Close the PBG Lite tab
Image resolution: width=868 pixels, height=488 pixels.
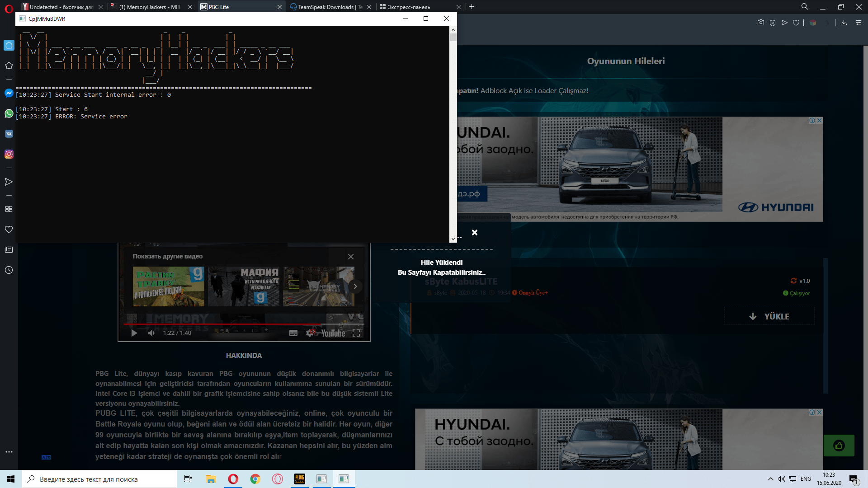pyautogui.click(x=280, y=7)
